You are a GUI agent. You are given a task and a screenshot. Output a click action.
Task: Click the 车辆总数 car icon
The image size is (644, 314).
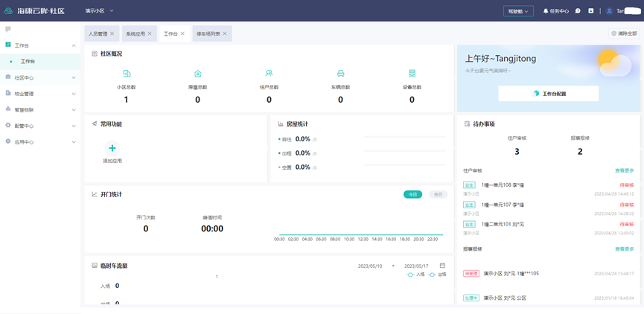(340, 74)
